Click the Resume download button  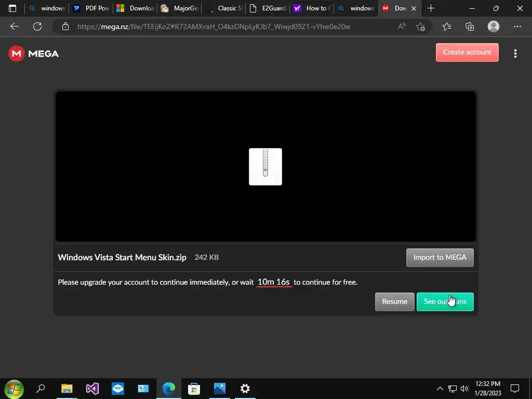tap(395, 302)
